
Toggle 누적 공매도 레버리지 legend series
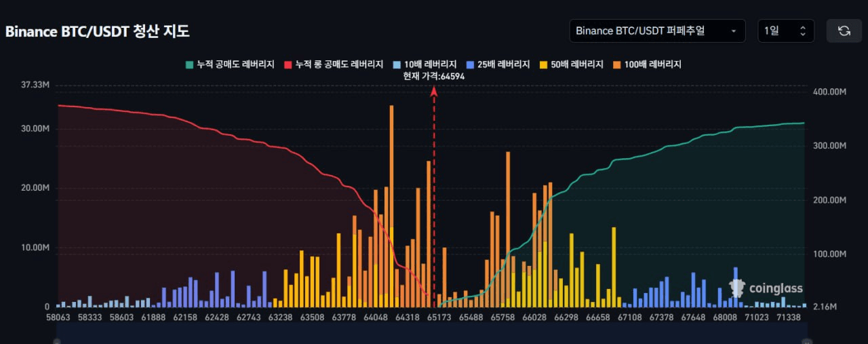[229, 64]
